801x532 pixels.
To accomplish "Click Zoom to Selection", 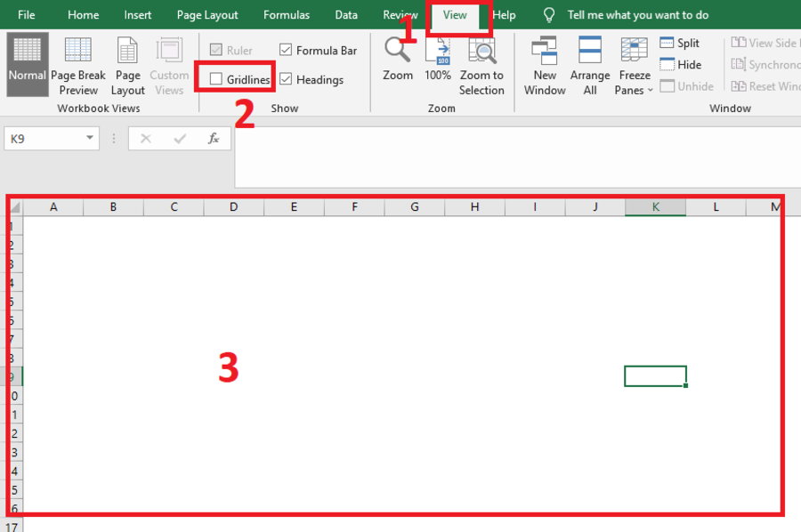I will pyautogui.click(x=481, y=67).
